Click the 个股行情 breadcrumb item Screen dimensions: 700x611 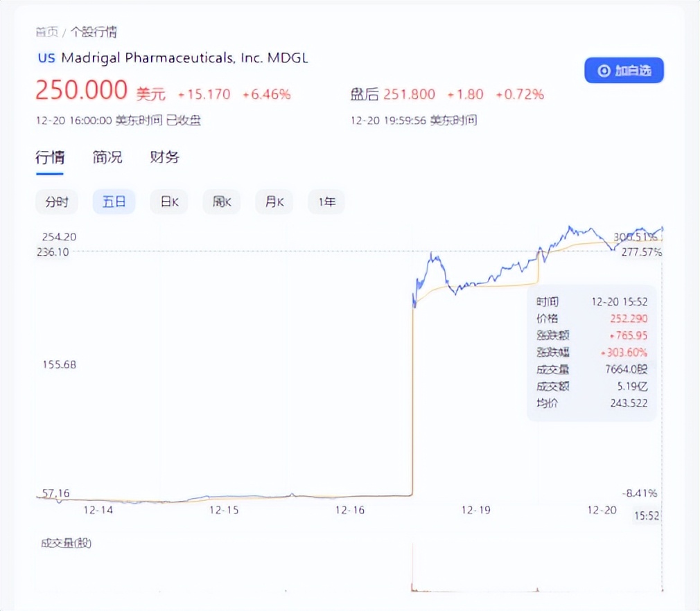(93, 31)
